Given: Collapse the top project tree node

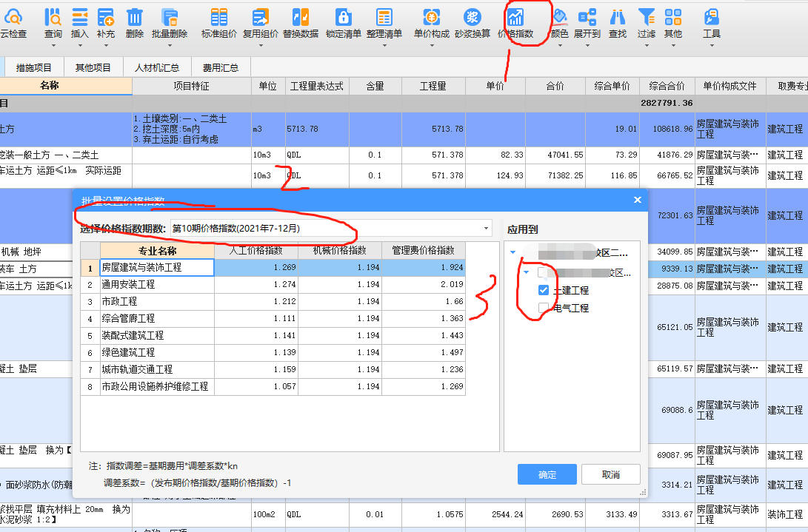Looking at the screenshot, I should point(512,252).
